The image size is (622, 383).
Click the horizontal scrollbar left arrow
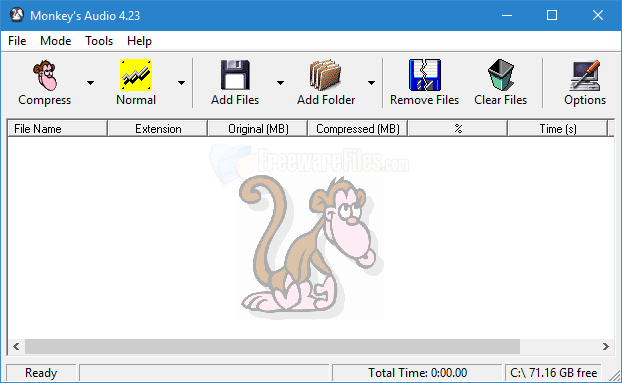[16, 347]
